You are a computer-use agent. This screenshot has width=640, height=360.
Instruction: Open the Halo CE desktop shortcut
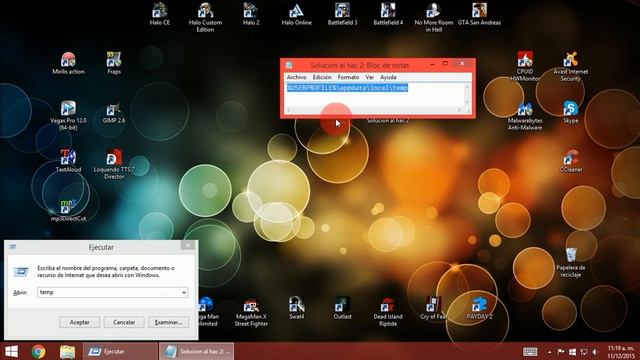[x=160, y=14]
